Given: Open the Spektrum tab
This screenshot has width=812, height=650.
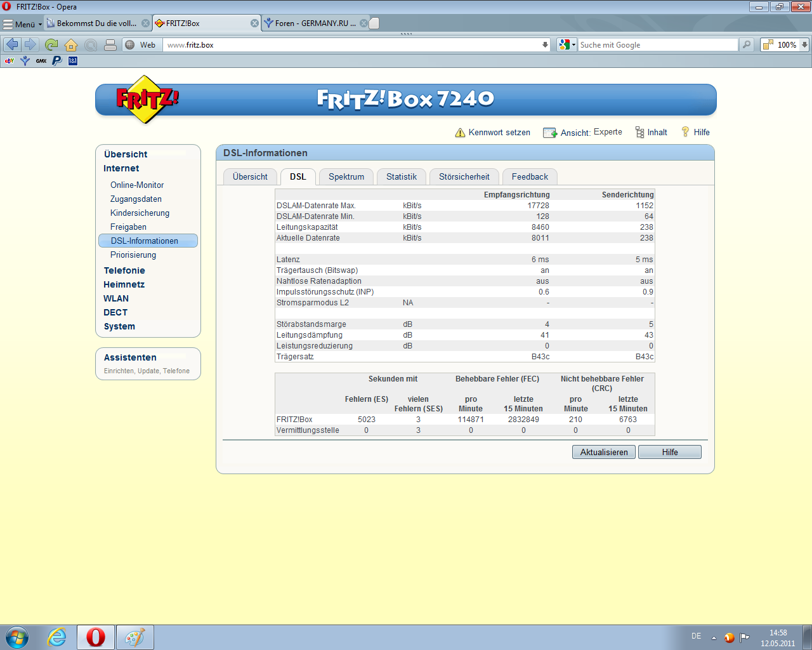Looking at the screenshot, I should click(346, 176).
